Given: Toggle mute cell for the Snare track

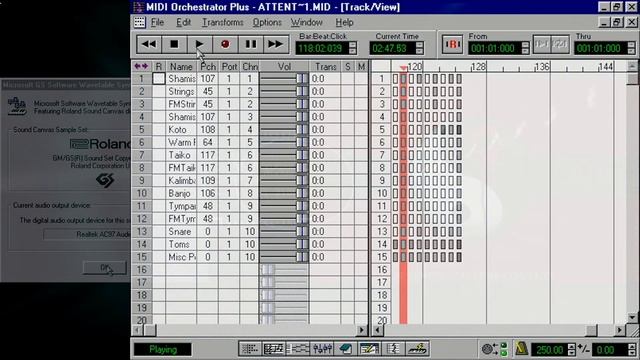Looking at the screenshot, I should click(361, 231).
